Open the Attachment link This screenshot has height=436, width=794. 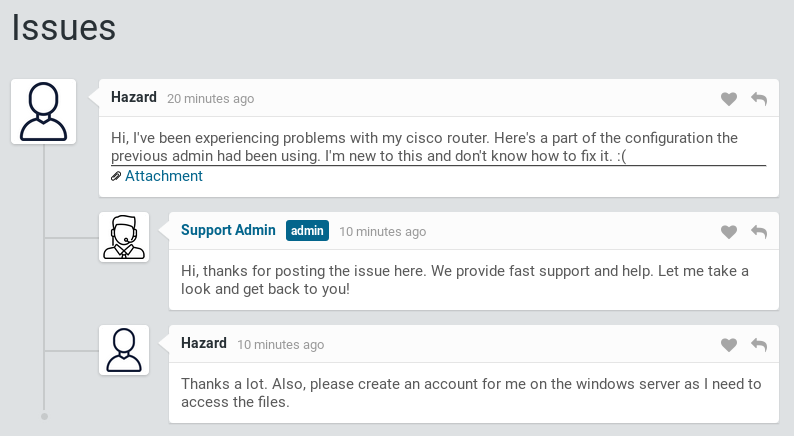click(163, 176)
